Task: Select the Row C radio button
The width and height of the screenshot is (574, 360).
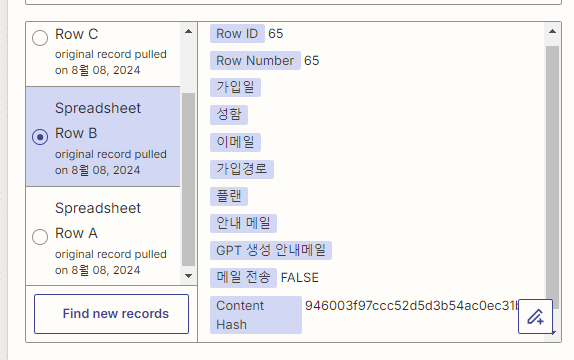Action: (40, 38)
